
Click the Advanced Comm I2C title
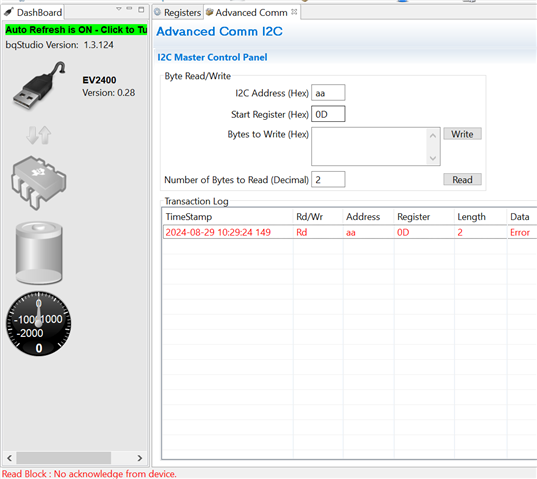219,31
